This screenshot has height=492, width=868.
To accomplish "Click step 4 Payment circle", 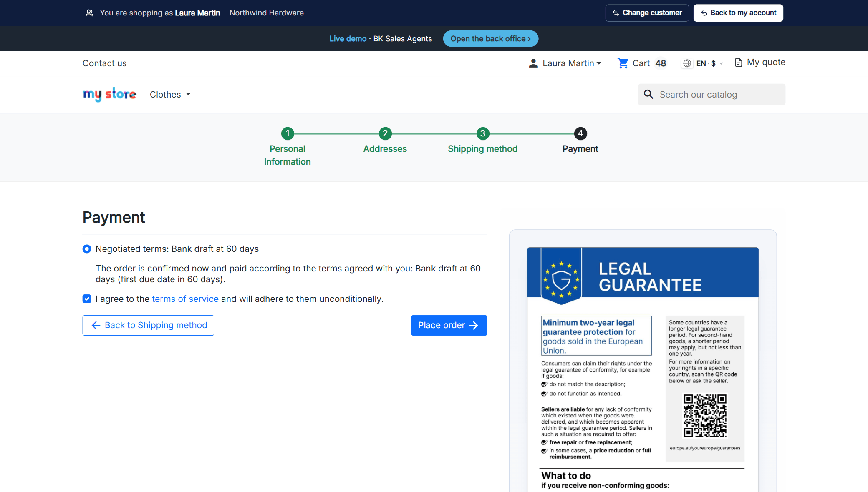I will (x=580, y=133).
